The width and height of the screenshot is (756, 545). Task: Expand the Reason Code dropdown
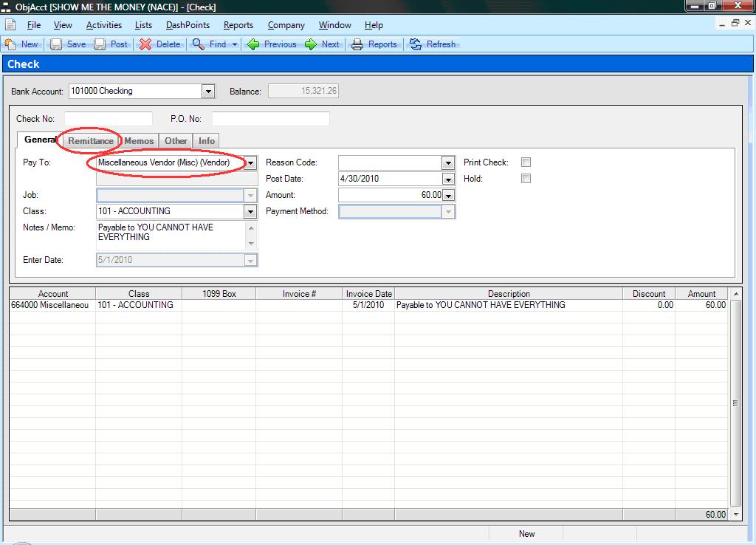(x=448, y=162)
